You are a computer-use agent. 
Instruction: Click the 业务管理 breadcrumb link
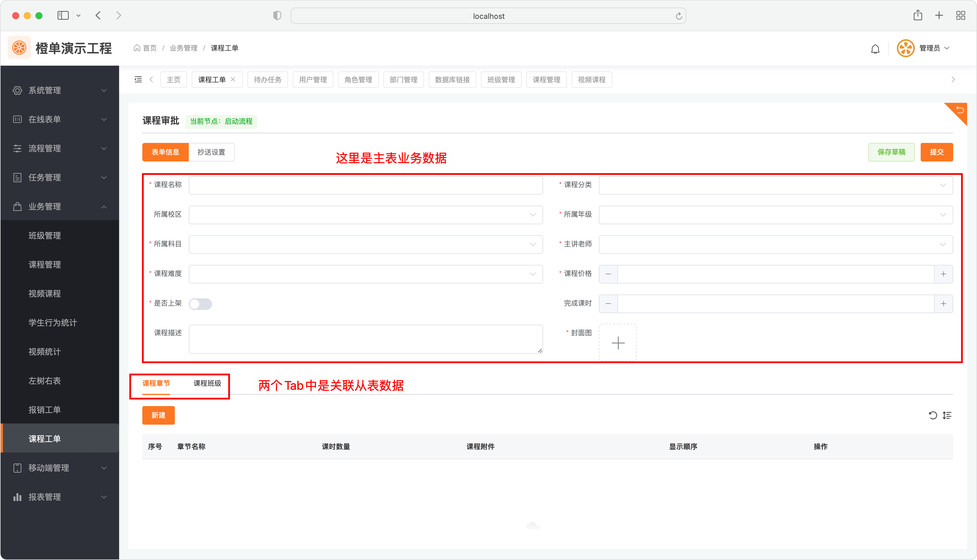(184, 48)
